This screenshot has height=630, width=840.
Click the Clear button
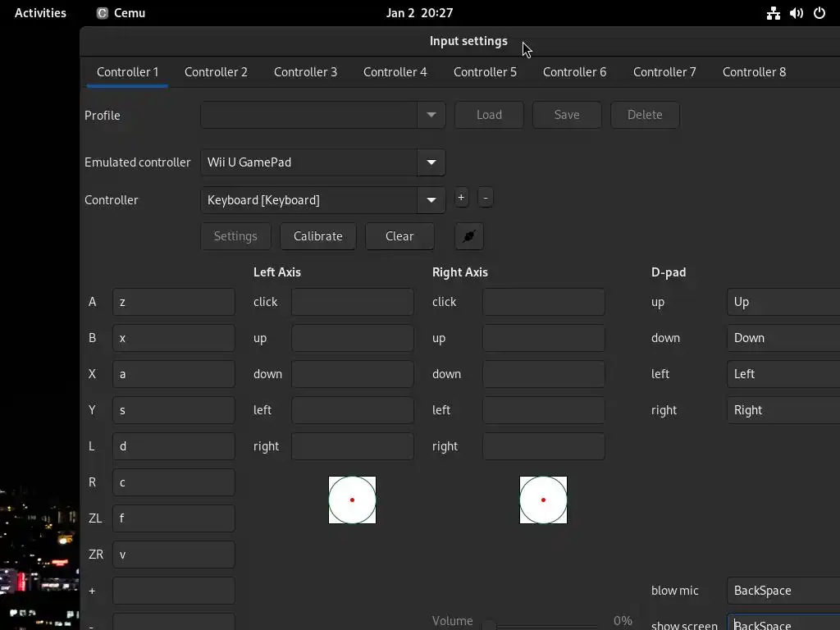click(399, 236)
